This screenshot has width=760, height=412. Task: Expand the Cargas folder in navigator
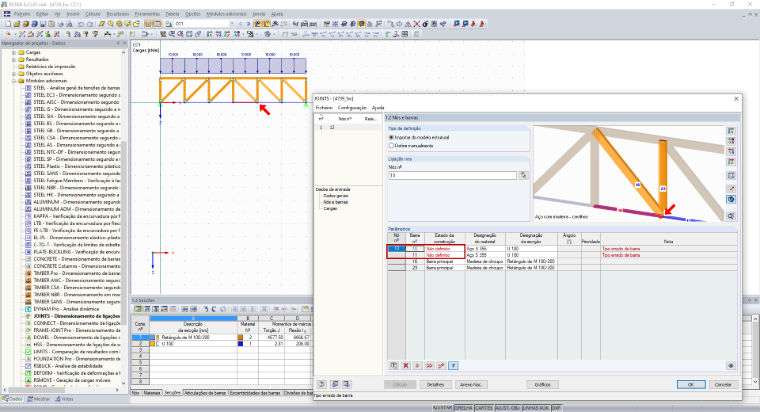(x=14, y=52)
